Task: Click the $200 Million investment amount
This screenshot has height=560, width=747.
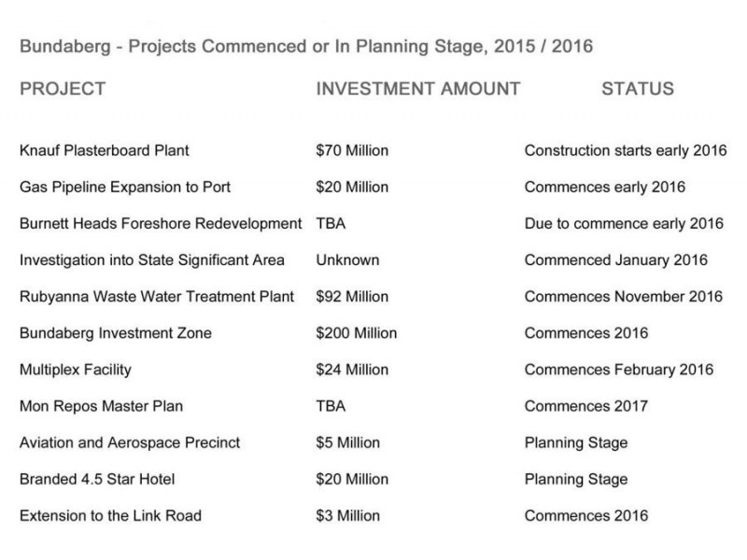Action: (357, 333)
